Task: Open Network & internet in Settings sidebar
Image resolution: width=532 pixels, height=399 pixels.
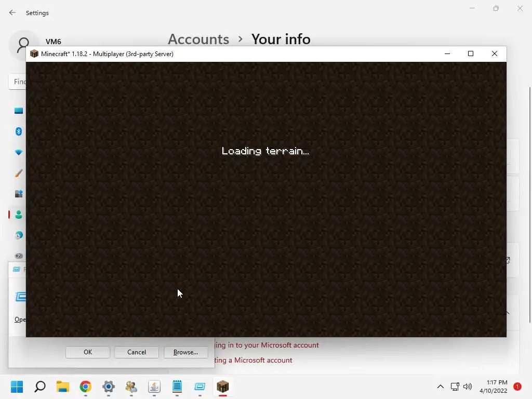Action: [19, 152]
